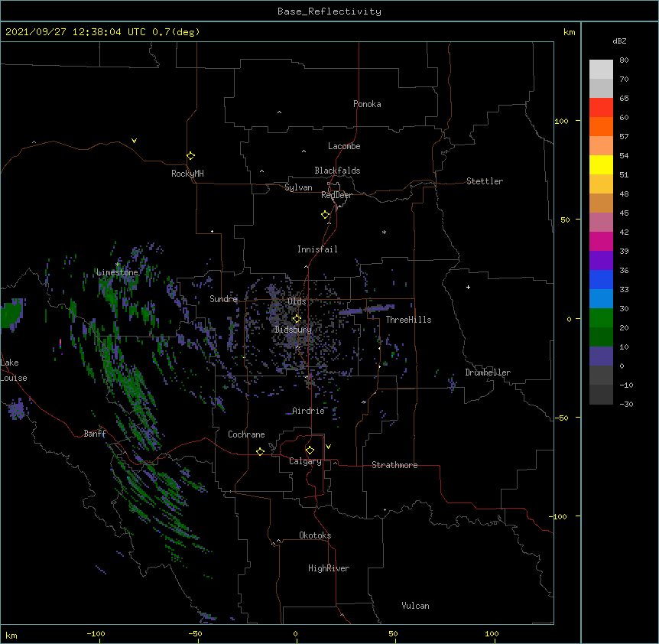Click the RedDeer city label
Viewport: 659px width, 644px height.
point(336,195)
